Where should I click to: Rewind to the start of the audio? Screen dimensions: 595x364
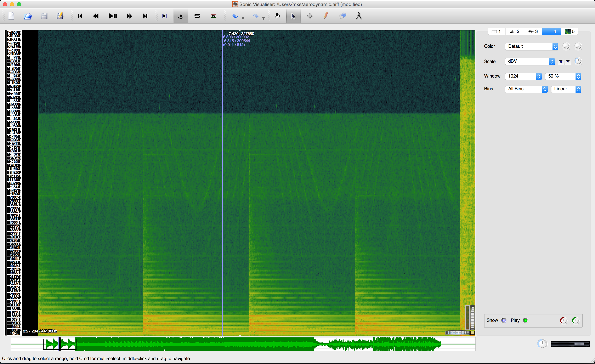[x=80, y=16]
